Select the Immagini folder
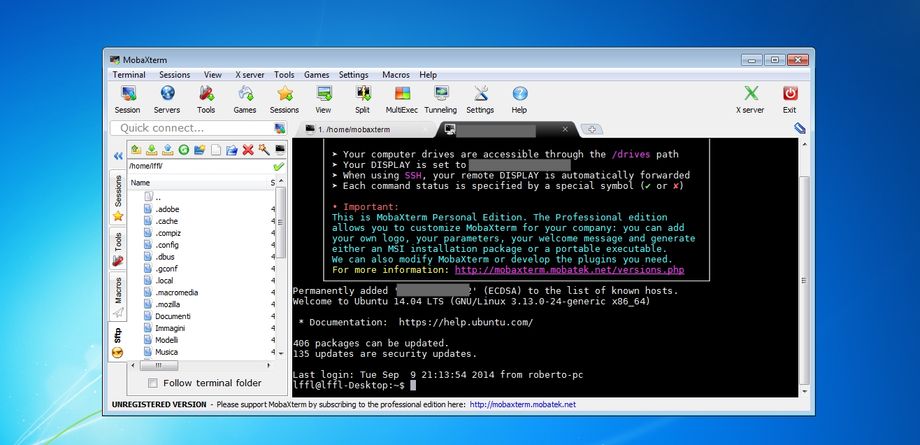The image size is (920, 445). pos(170,328)
